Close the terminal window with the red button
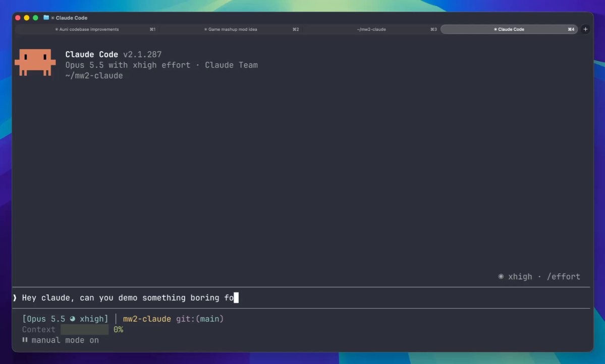 point(18,18)
